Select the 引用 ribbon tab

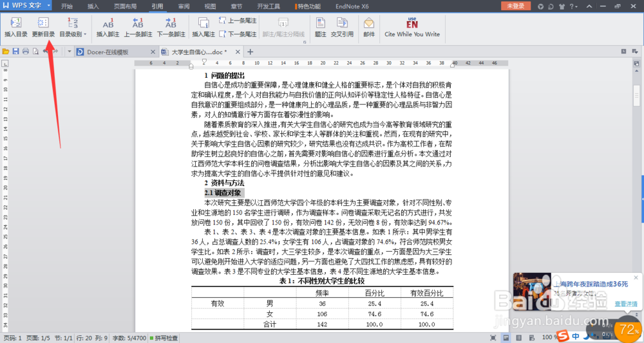(157, 6)
